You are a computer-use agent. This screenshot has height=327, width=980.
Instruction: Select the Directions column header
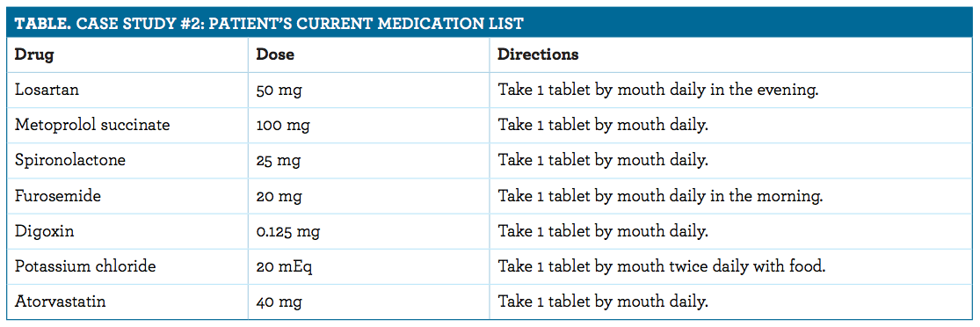(538, 54)
